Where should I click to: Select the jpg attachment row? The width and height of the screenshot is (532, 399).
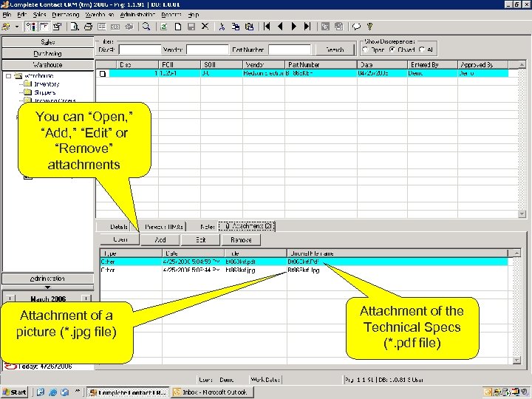click(x=304, y=270)
